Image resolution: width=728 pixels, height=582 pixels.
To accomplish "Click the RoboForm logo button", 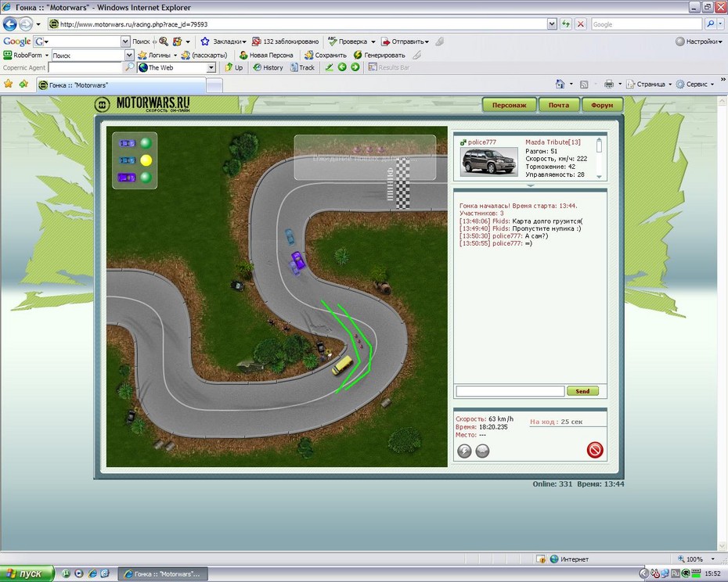I will click(x=26, y=55).
